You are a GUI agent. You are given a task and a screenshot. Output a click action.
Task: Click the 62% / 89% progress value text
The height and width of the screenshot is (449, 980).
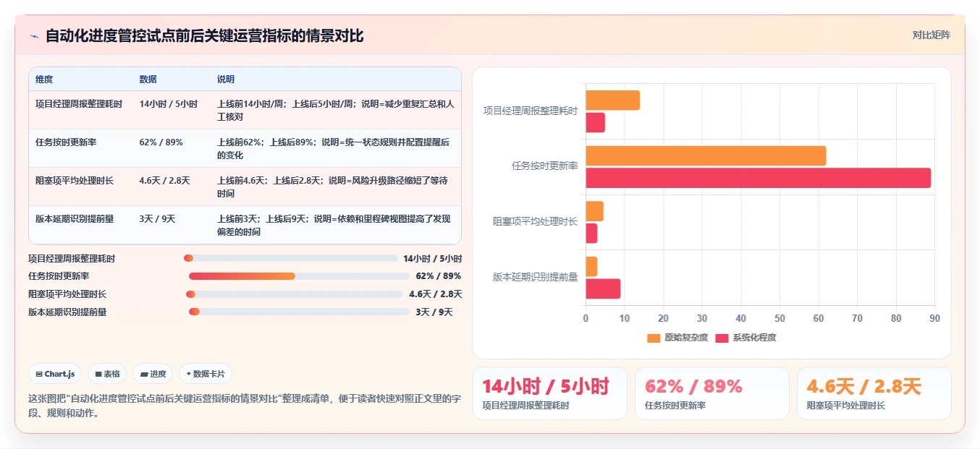(439, 276)
